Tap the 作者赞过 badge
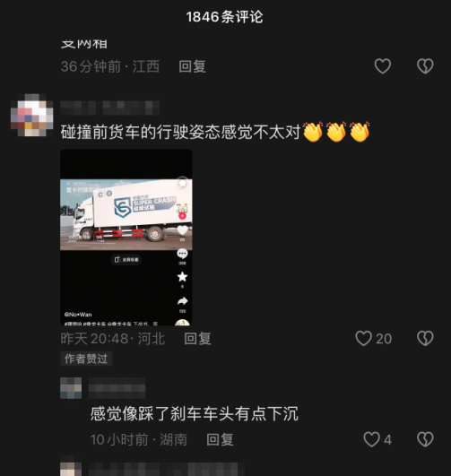451x476 pixels. pyautogui.click(x=86, y=359)
